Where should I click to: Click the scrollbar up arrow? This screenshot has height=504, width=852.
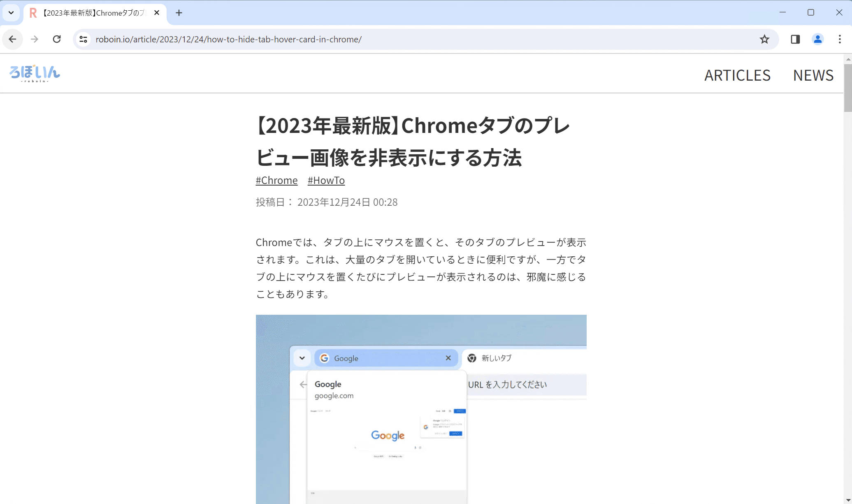848,59
